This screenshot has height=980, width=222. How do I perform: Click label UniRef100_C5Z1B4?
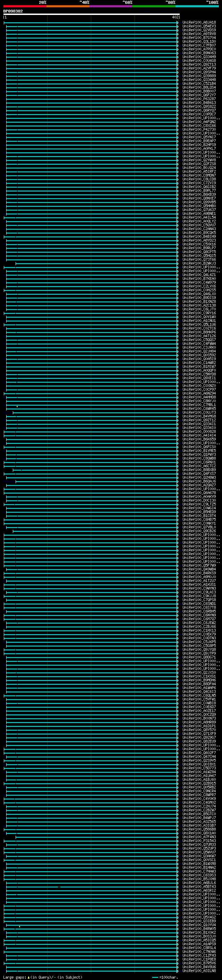click(199, 83)
